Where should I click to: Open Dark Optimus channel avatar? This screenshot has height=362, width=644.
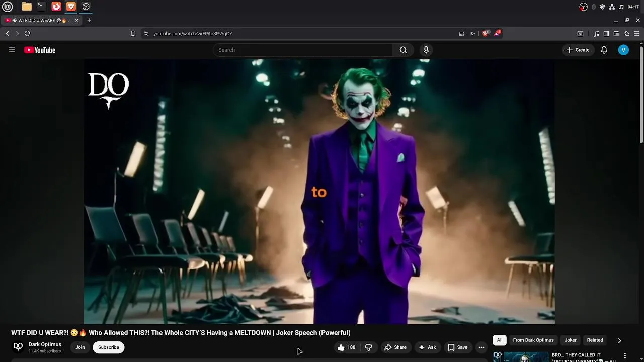[18, 347]
